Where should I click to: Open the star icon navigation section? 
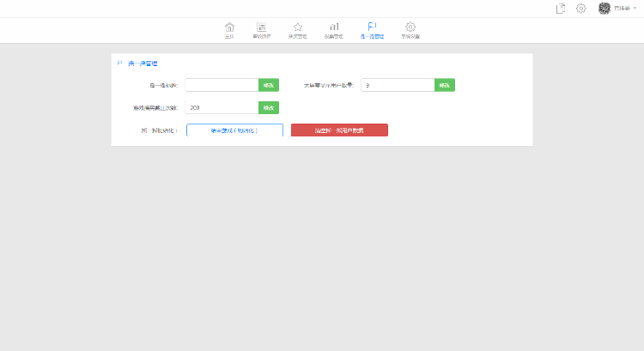(x=298, y=30)
